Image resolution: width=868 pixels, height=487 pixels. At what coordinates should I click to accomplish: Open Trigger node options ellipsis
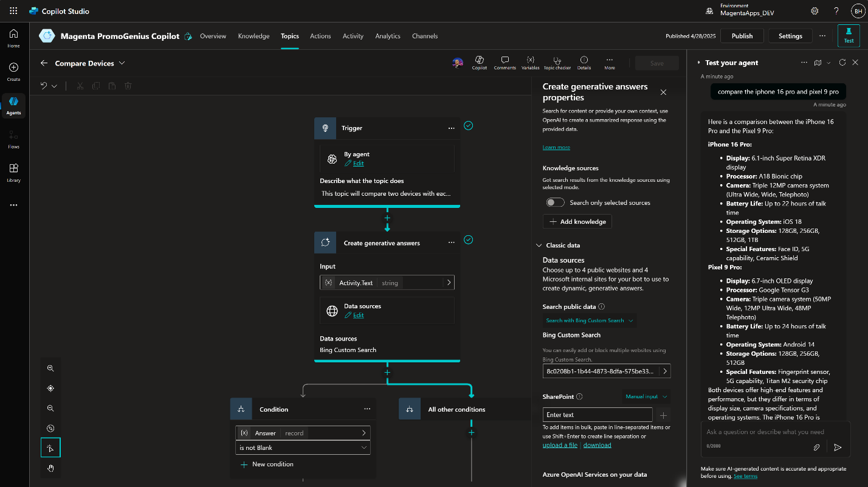pyautogui.click(x=451, y=128)
